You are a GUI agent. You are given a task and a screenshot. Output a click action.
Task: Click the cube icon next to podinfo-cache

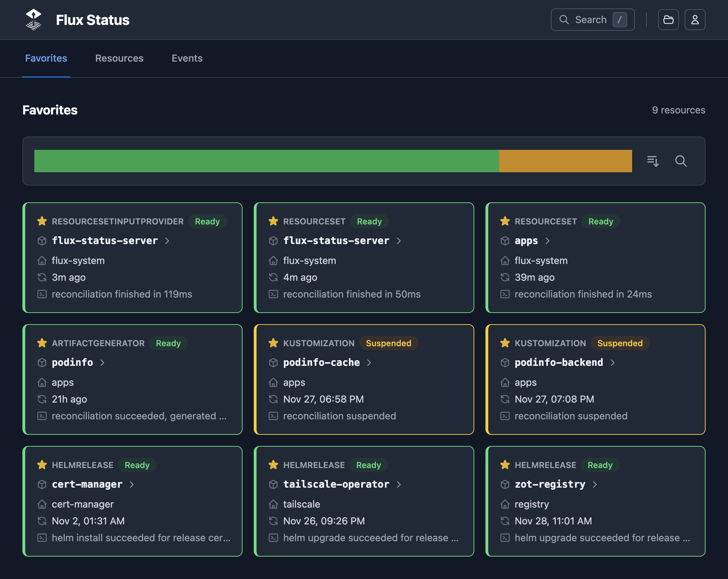tap(273, 363)
